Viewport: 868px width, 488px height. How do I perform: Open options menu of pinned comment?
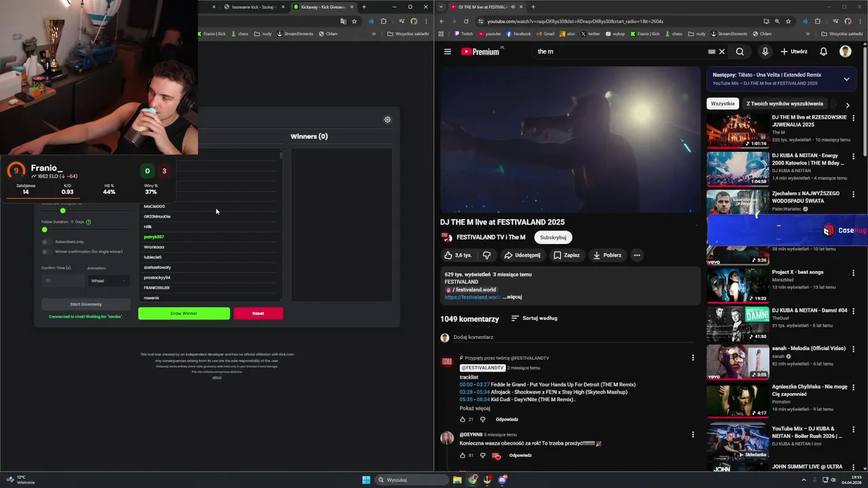[692, 357]
